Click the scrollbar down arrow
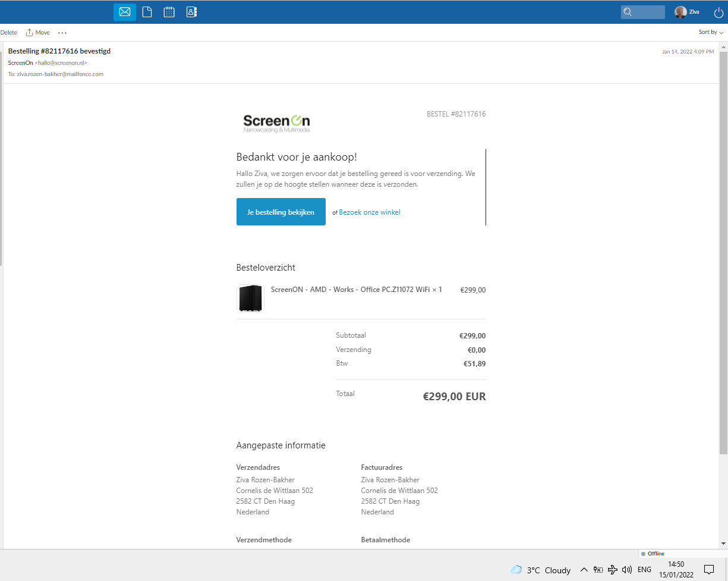The image size is (728, 581). pyautogui.click(x=723, y=544)
